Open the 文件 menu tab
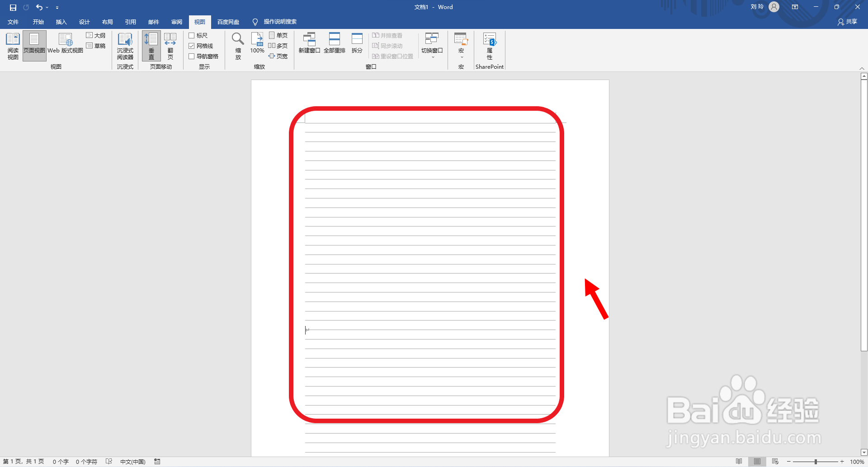This screenshot has height=467, width=868. click(13, 22)
